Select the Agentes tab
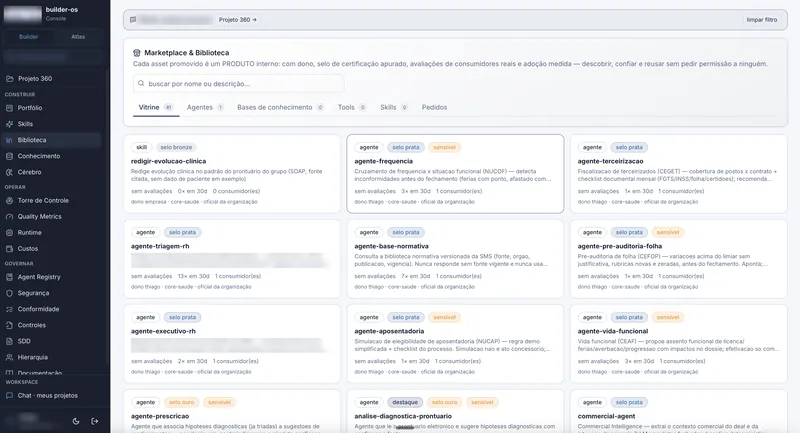The width and height of the screenshot is (800, 433). [205, 107]
